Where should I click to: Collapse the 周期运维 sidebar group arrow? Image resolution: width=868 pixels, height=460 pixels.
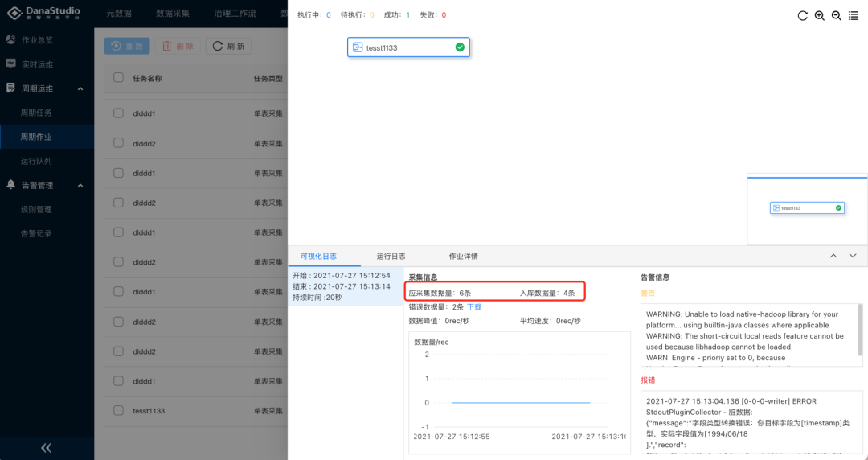(80, 88)
